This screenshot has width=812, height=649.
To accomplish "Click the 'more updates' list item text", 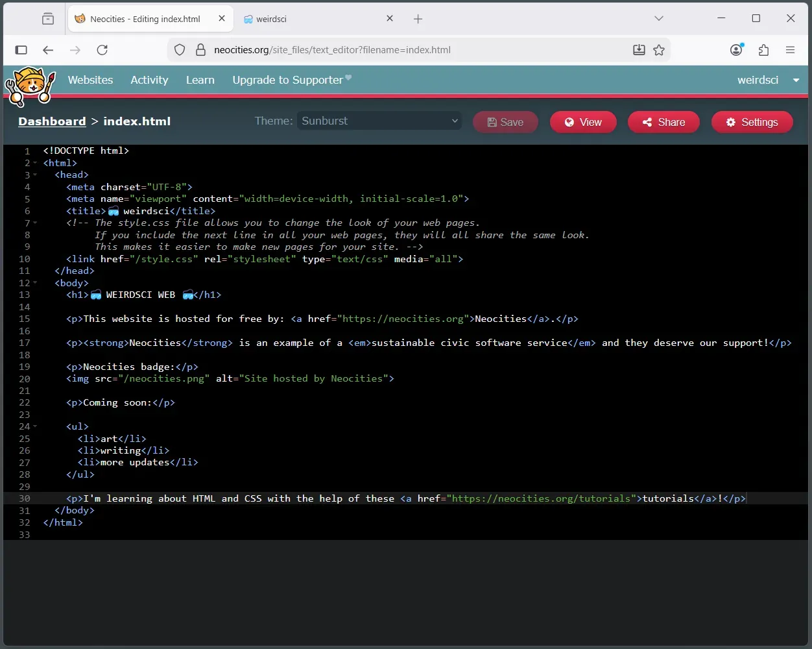I will click(x=135, y=462).
